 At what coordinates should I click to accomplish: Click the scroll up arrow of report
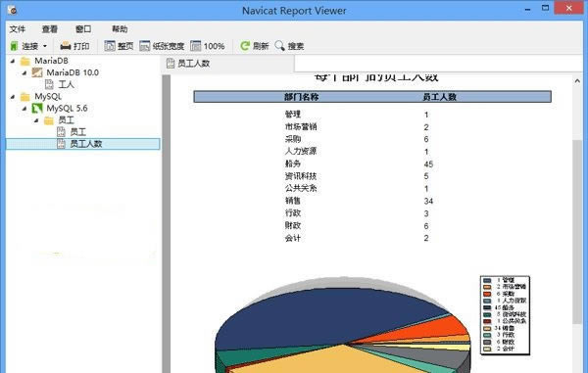click(x=577, y=81)
